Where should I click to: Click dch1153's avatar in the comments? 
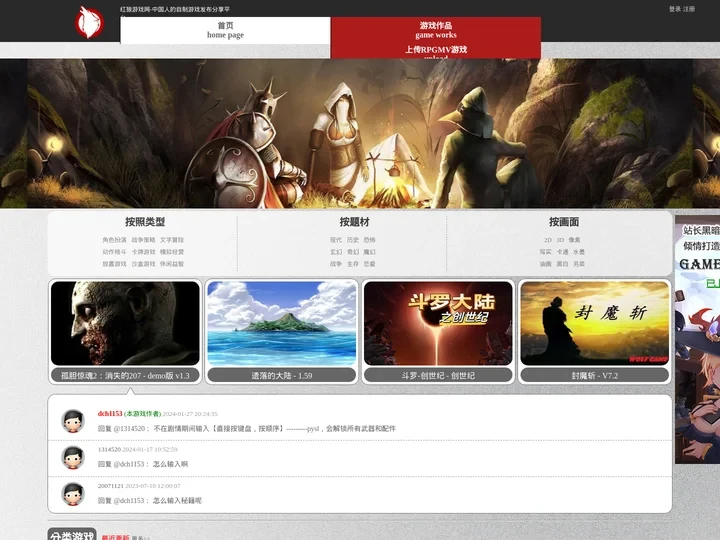click(73, 421)
